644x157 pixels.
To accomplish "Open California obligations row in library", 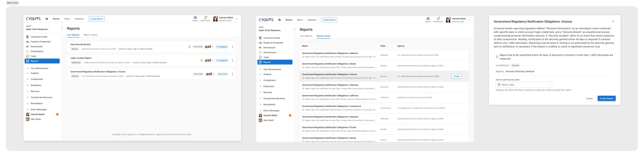I will [x=384, y=97].
